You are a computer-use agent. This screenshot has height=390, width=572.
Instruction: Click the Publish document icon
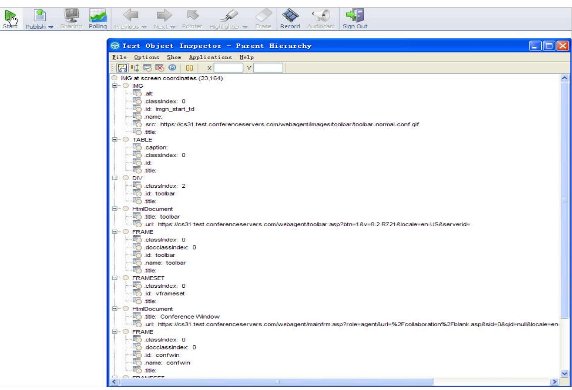click(x=39, y=16)
